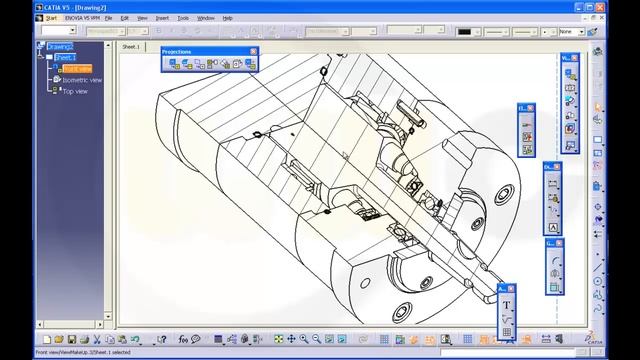Open the Help menu

point(227,18)
